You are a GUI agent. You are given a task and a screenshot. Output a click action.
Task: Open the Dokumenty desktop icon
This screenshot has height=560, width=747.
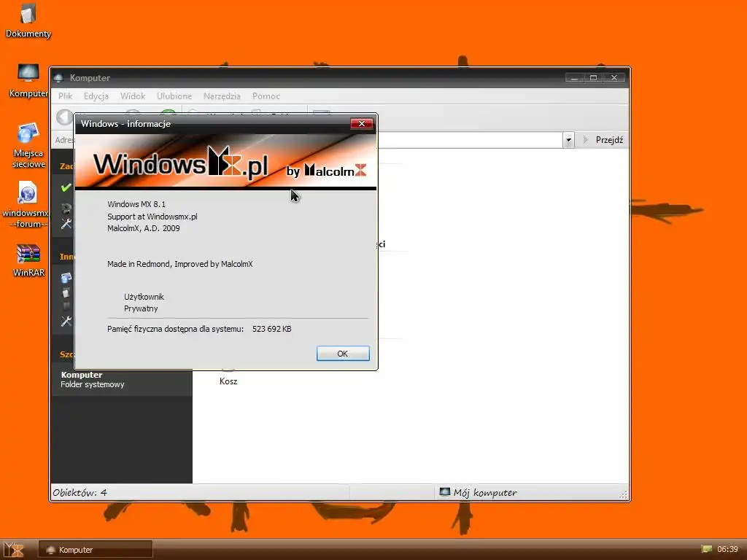coord(28,21)
